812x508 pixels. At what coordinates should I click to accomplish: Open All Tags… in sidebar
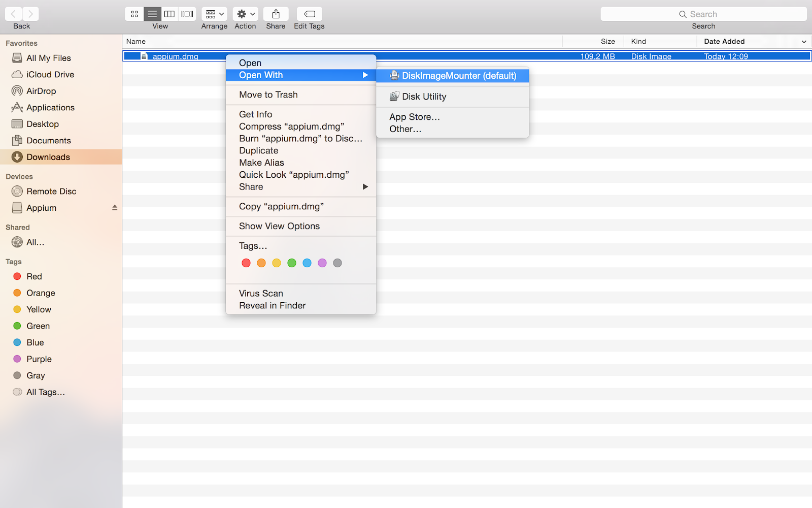point(61,392)
